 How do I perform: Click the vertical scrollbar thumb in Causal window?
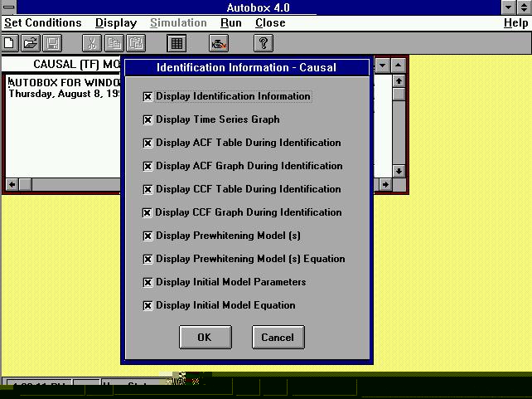pos(399,94)
